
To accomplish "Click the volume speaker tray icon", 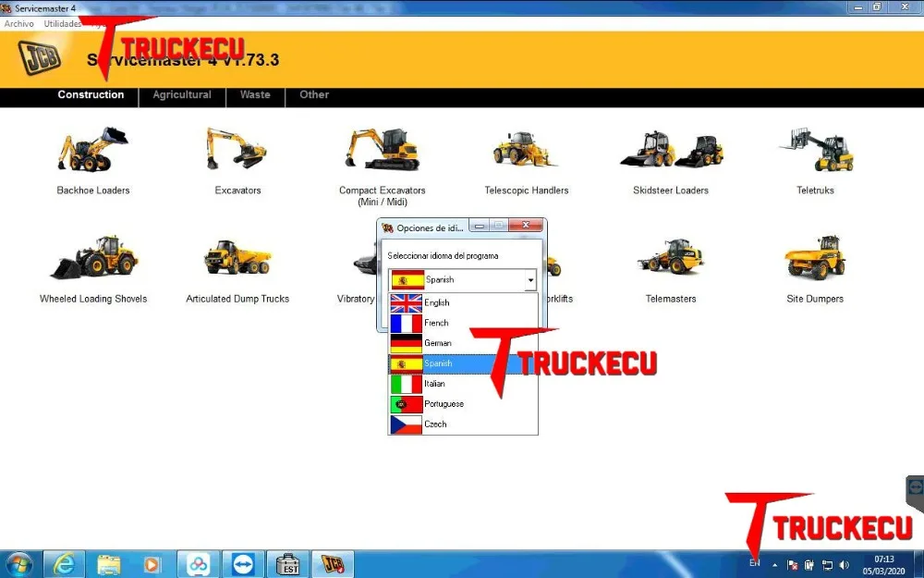I will coord(844,565).
